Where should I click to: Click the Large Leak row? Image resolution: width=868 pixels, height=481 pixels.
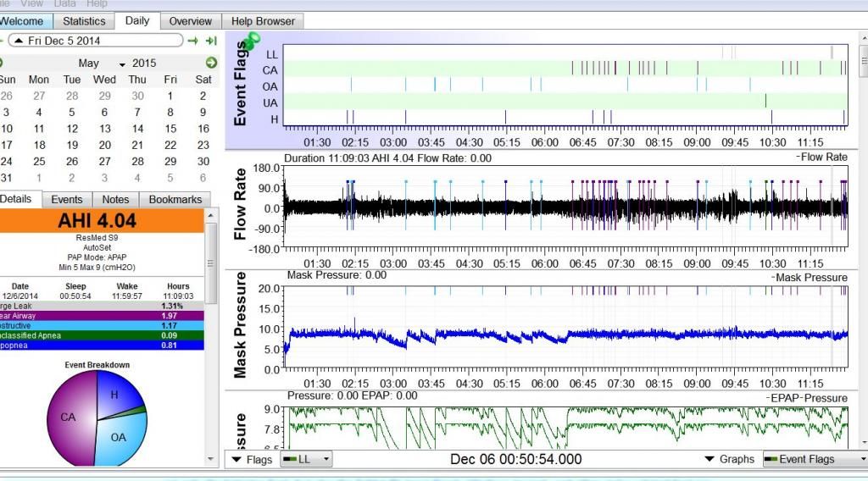(x=102, y=306)
